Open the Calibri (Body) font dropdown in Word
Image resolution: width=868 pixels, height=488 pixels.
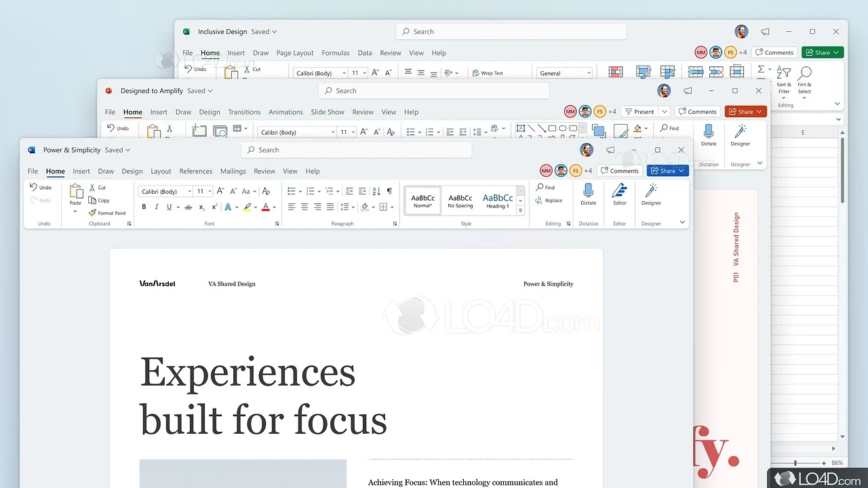coord(165,192)
